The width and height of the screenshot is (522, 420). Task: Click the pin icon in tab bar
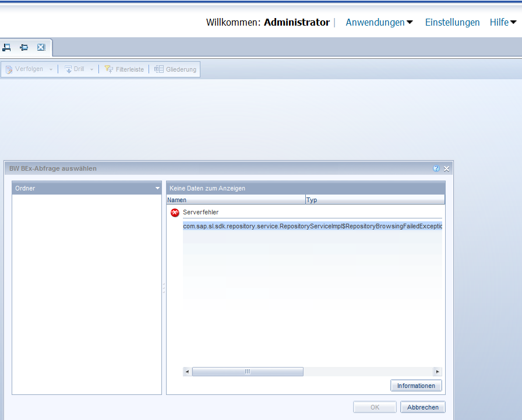point(24,48)
